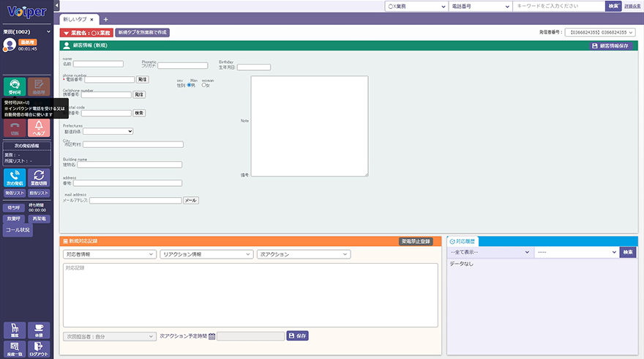Click the 発信リスト button

(x=15, y=193)
